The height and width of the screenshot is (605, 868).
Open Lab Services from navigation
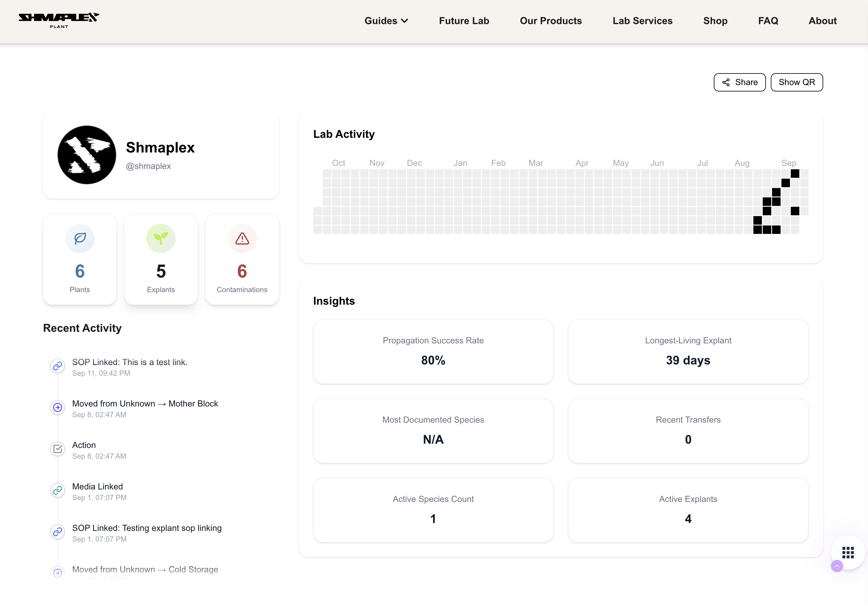click(x=642, y=21)
